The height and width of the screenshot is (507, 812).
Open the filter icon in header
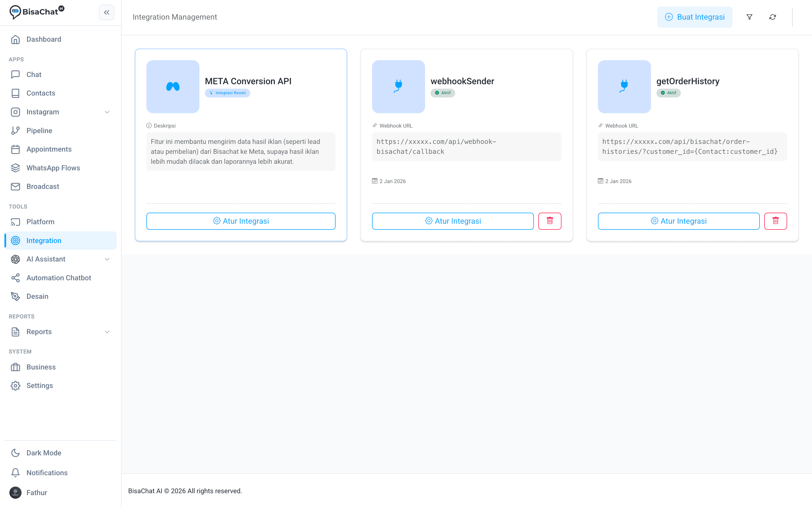click(749, 17)
